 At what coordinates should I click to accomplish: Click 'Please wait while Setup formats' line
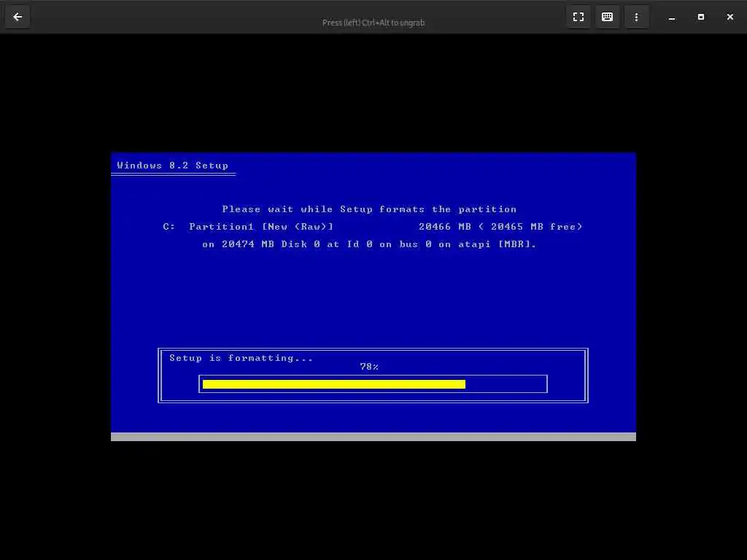[x=369, y=209]
